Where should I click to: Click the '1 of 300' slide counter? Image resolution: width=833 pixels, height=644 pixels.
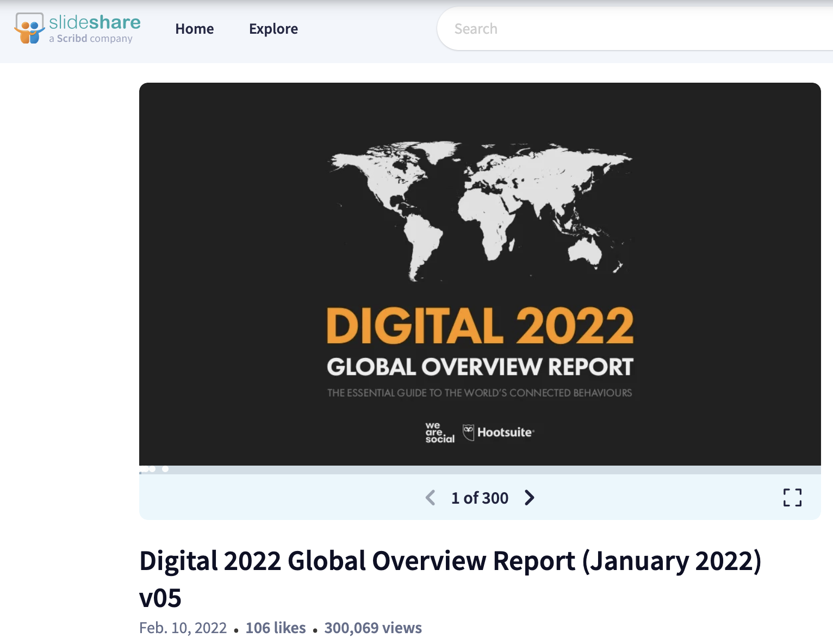[480, 498]
